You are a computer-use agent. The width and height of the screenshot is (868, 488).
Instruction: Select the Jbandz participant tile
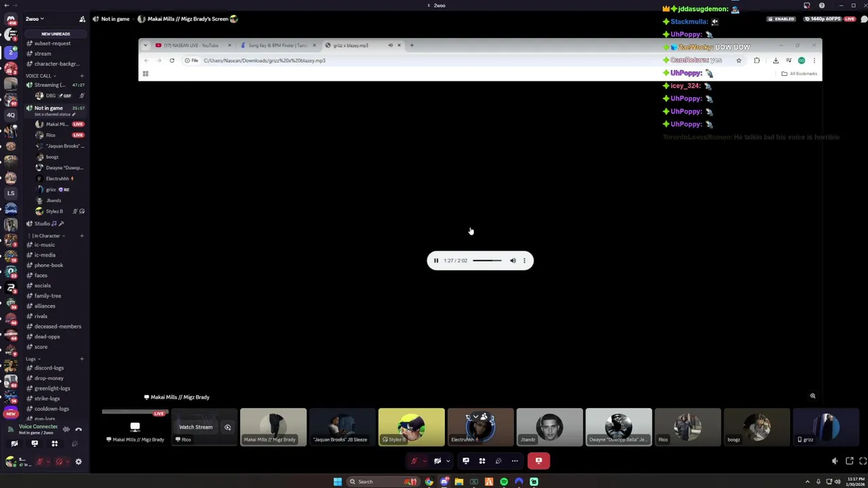click(x=549, y=427)
